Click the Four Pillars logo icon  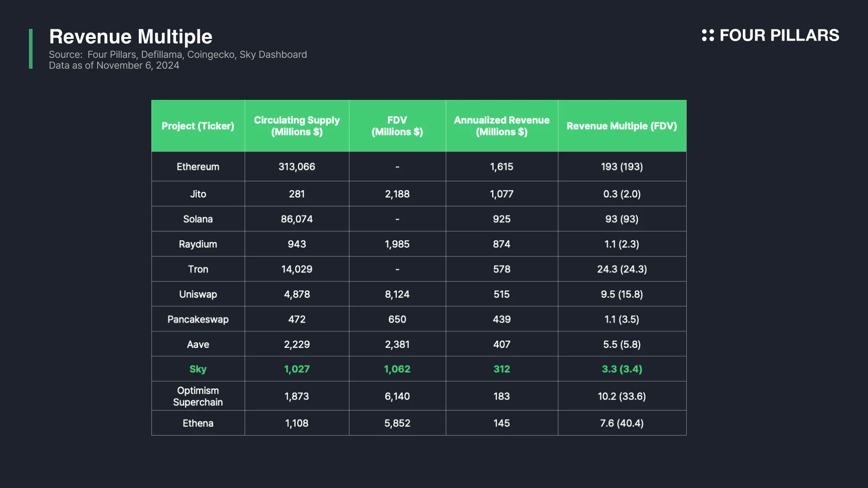click(x=708, y=35)
